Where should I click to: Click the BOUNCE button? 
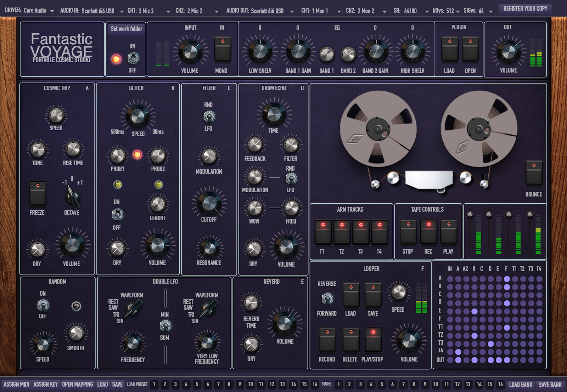[x=534, y=173]
